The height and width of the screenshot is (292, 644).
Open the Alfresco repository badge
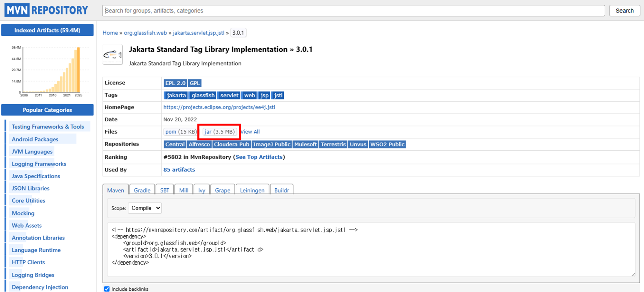coord(199,144)
